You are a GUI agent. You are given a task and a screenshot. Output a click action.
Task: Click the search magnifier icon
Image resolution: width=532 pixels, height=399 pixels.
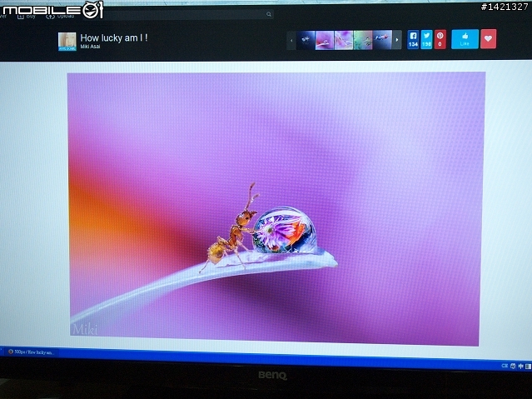click(x=269, y=14)
